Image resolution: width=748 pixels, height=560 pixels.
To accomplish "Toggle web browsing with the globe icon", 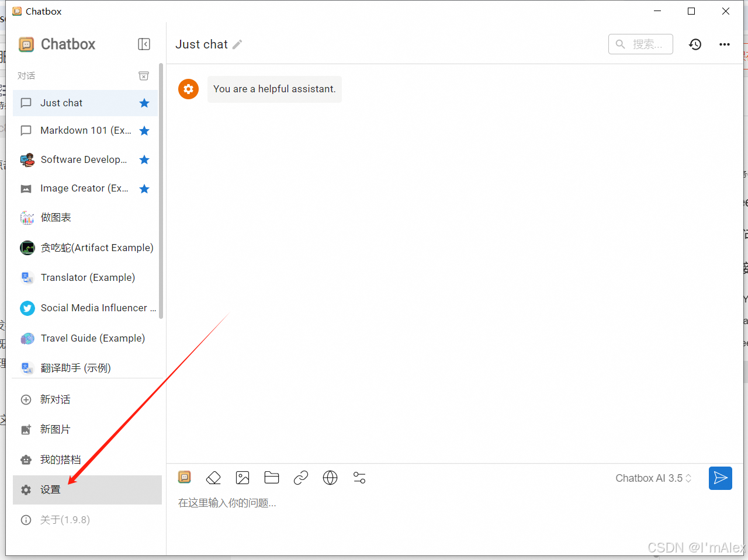I will 330,478.
